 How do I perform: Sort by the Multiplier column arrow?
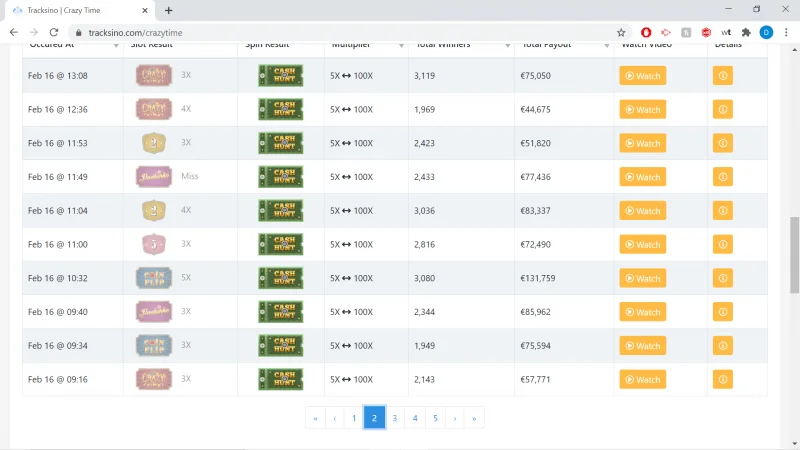point(401,45)
